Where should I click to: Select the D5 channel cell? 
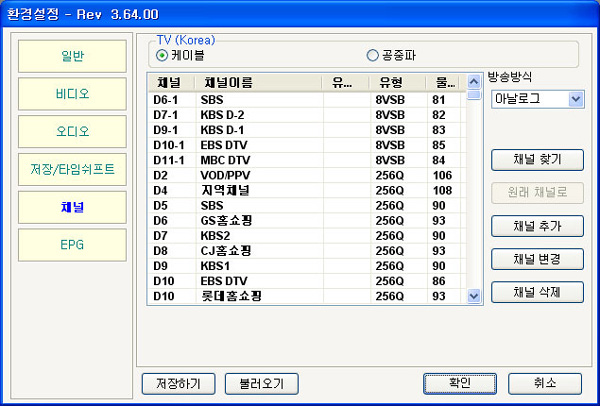(161, 205)
